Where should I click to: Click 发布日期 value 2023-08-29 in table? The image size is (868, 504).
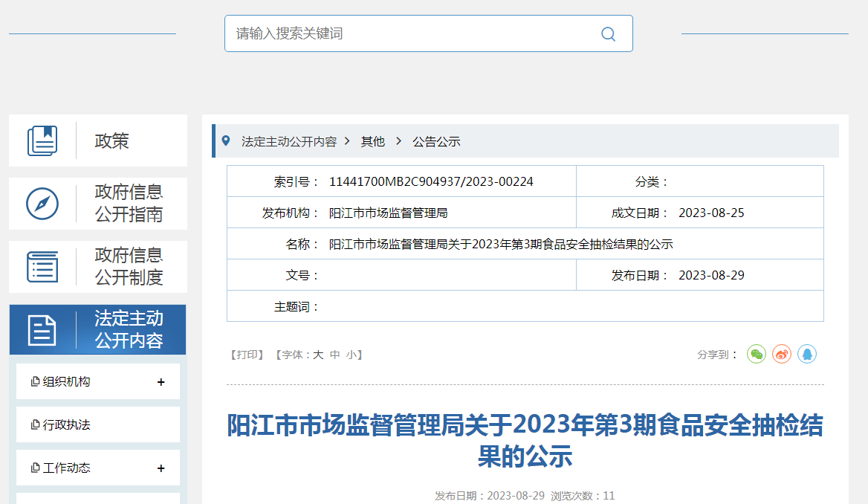point(711,275)
